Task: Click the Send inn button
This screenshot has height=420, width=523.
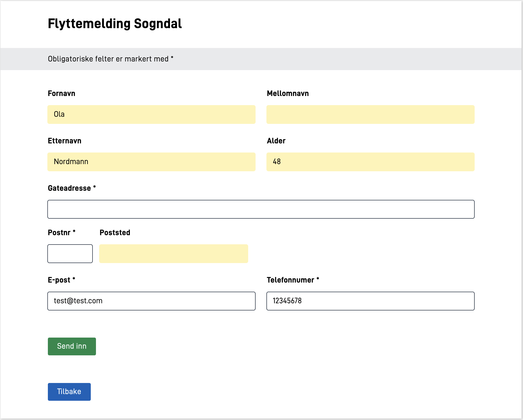Action: (x=72, y=346)
